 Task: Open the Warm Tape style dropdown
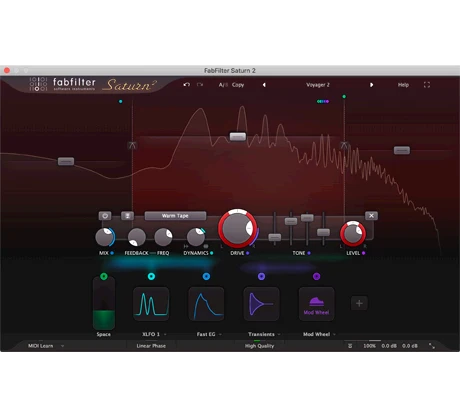[175, 216]
